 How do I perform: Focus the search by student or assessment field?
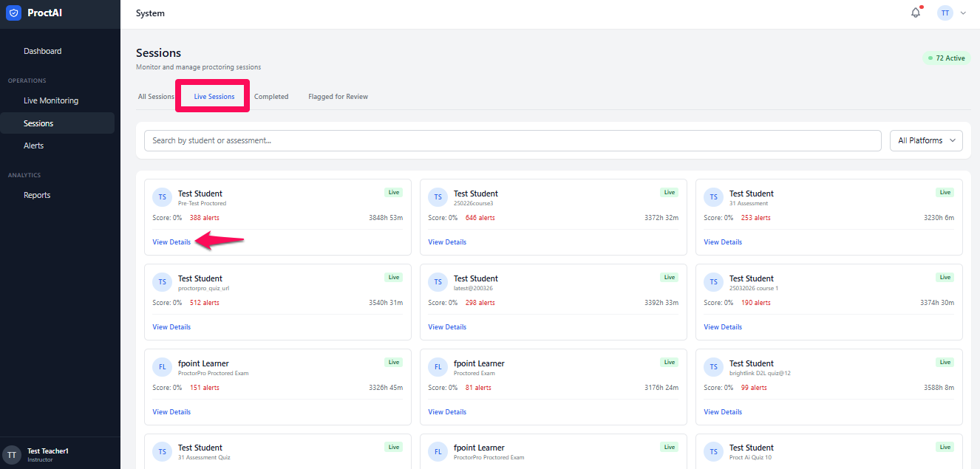pyautogui.click(x=513, y=140)
